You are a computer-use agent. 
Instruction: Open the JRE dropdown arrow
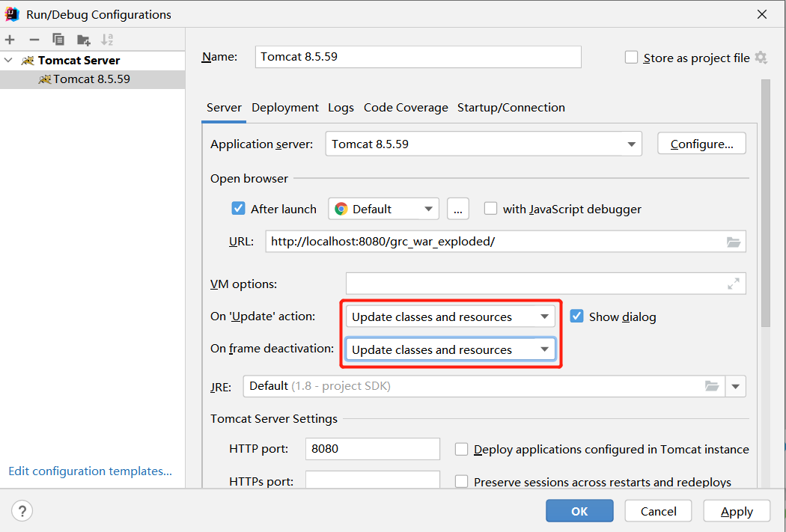[735, 386]
